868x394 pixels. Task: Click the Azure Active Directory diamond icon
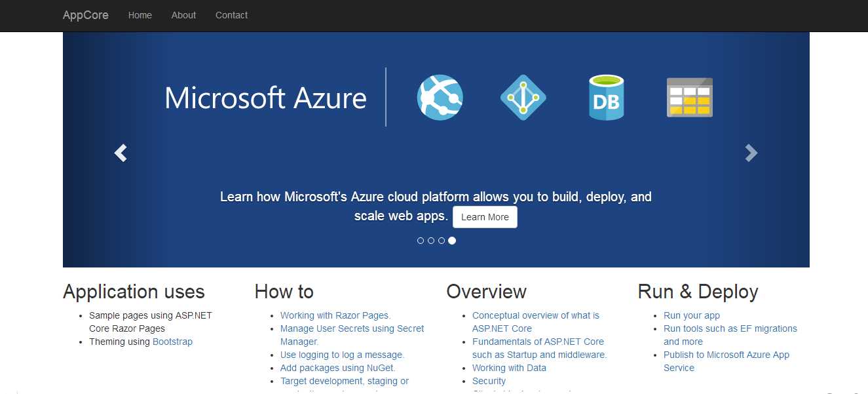pyautogui.click(x=523, y=97)
